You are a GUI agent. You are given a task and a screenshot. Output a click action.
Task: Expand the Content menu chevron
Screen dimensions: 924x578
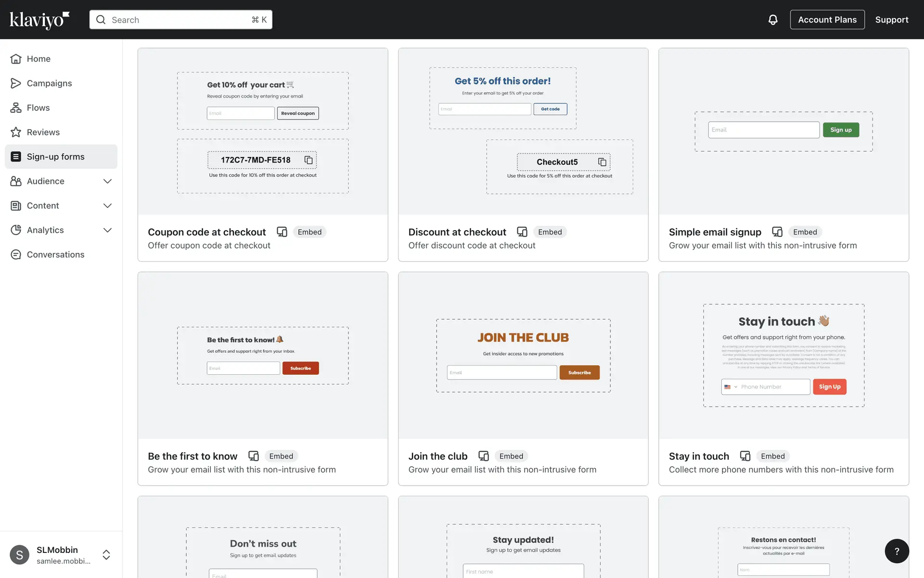coord(107,206)
